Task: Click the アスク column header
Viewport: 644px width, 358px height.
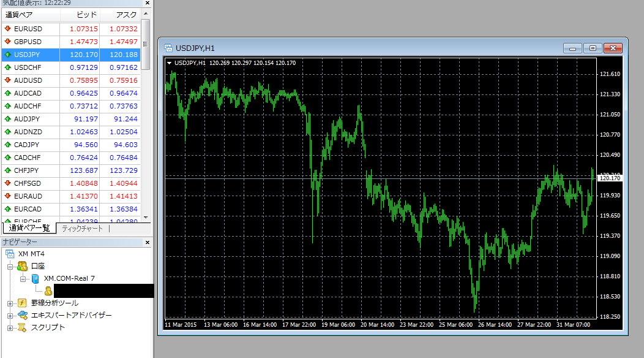Action: tap(121, 15)
